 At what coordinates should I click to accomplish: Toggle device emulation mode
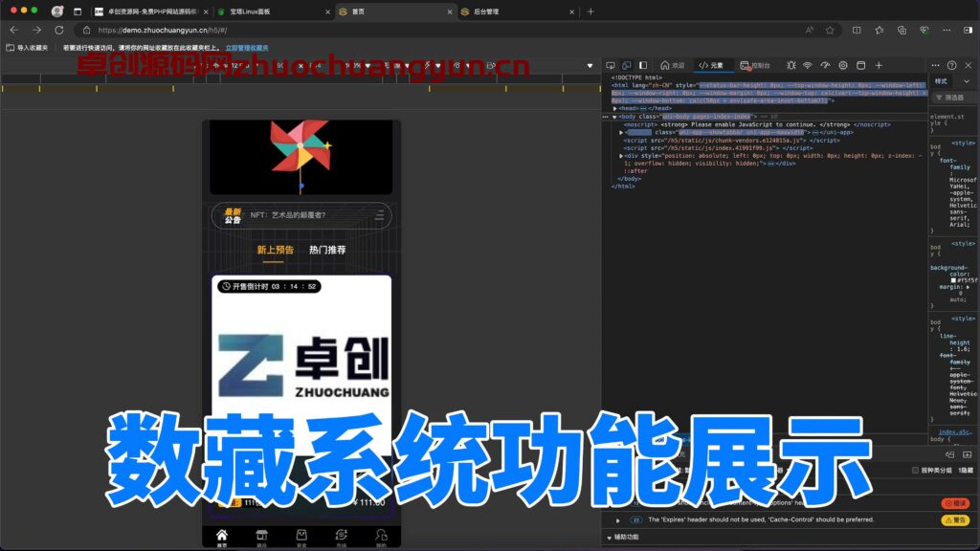[626, 65]
